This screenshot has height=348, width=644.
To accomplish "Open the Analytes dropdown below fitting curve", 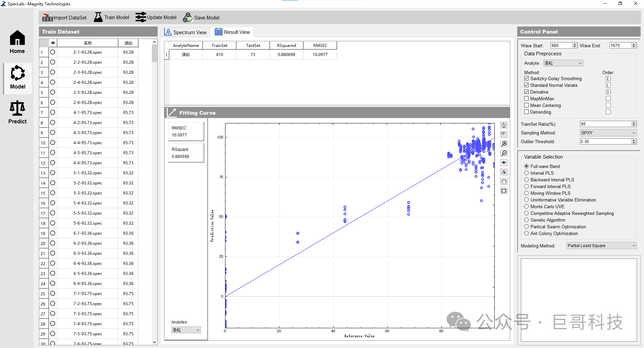I will point(186,330).
